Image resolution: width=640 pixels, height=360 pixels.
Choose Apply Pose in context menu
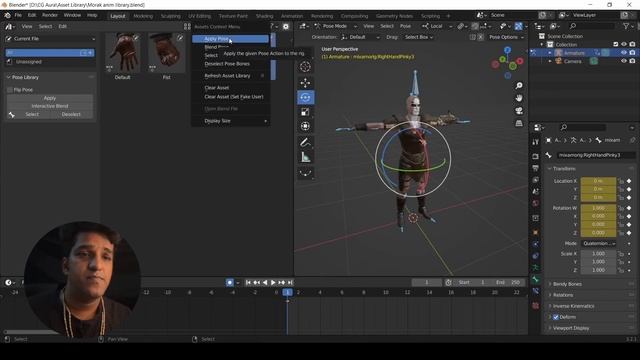[x=231, y=39]
